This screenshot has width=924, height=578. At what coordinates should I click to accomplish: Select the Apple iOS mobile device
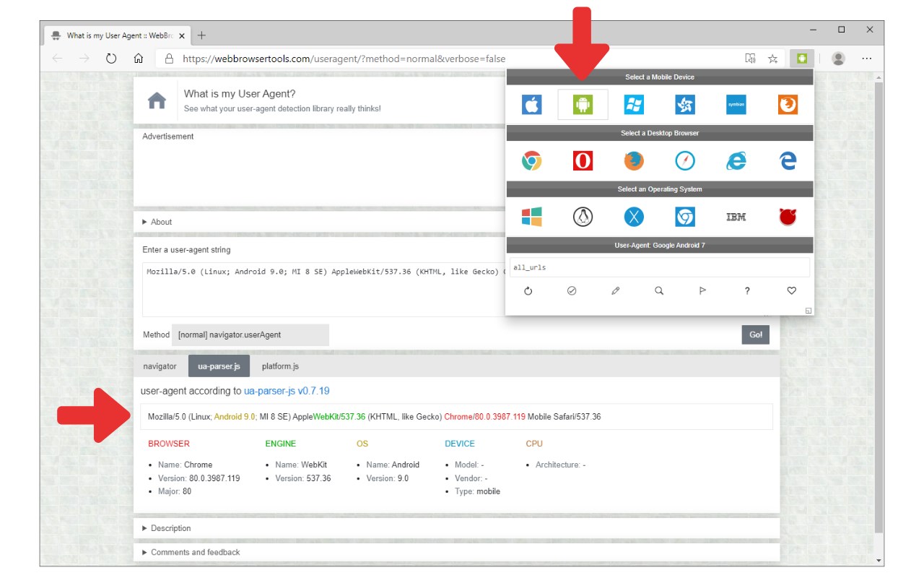[x=532, y=105]
